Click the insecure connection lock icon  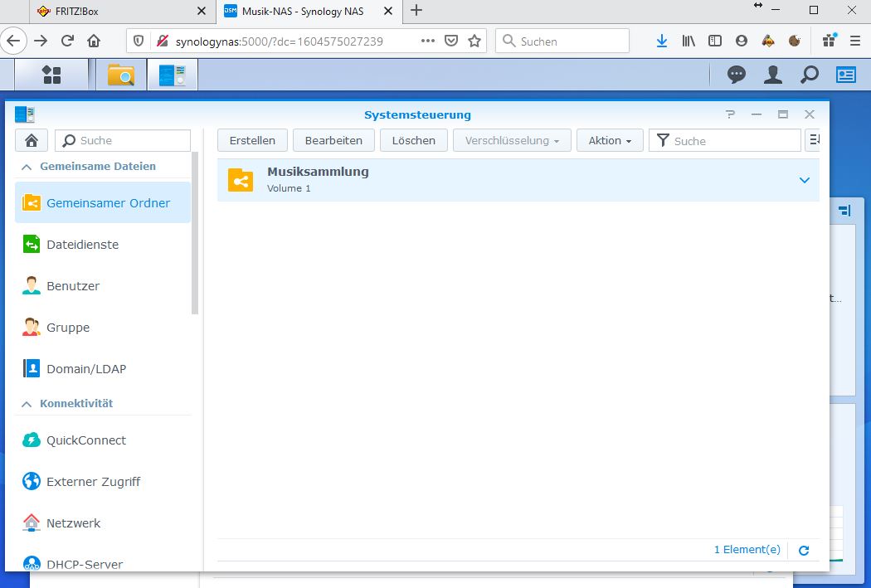163,41
